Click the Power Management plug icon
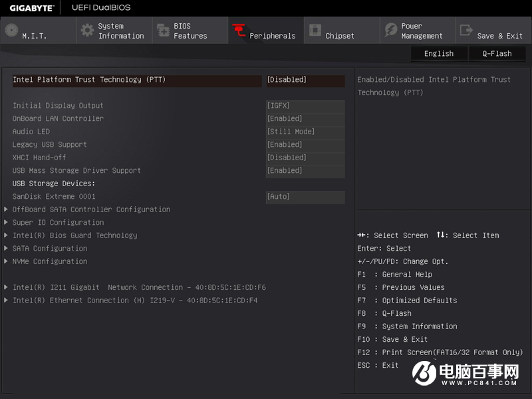The image size is (532, 399). point(390,31)
